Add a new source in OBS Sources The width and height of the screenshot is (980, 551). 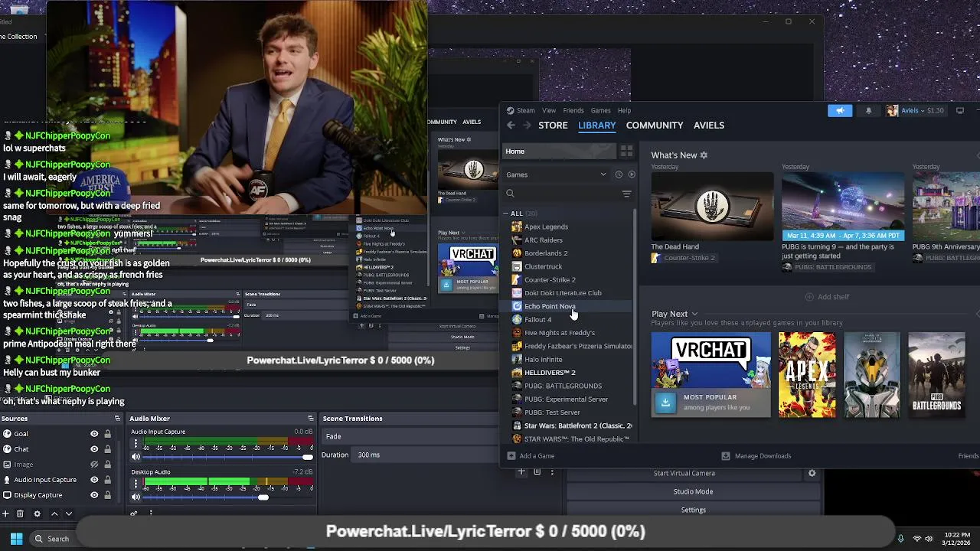(5, 514)
